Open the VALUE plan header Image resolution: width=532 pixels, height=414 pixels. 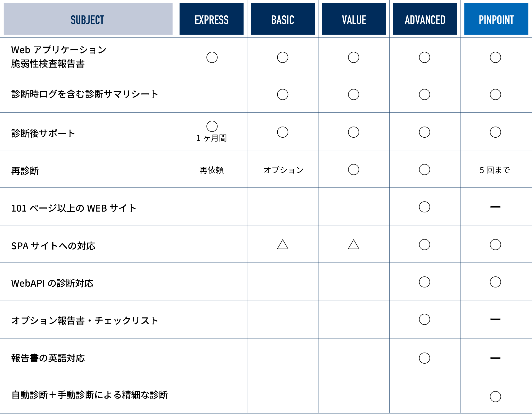(354, 19)
